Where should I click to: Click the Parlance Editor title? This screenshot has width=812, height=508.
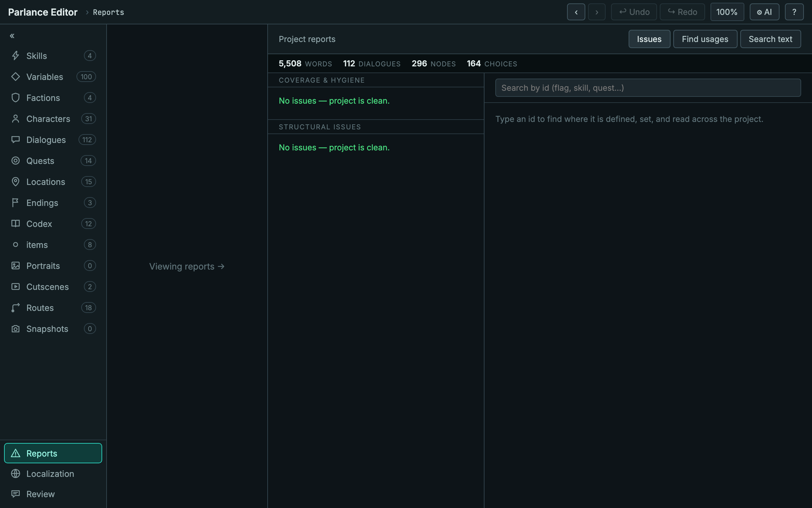[x=43, y=12]
